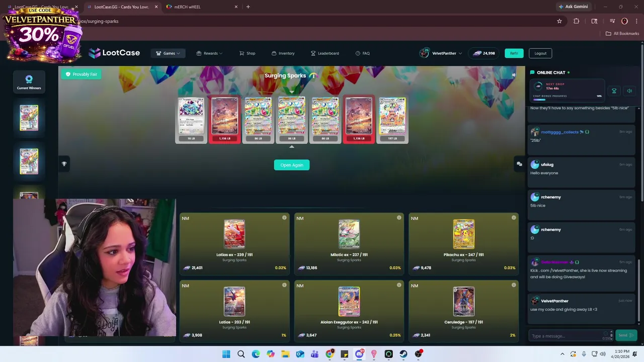Click the Next Drop timer ring
The height and width of the screenshot is (362, 644).
pyautogui.click(x=538, y=86)
